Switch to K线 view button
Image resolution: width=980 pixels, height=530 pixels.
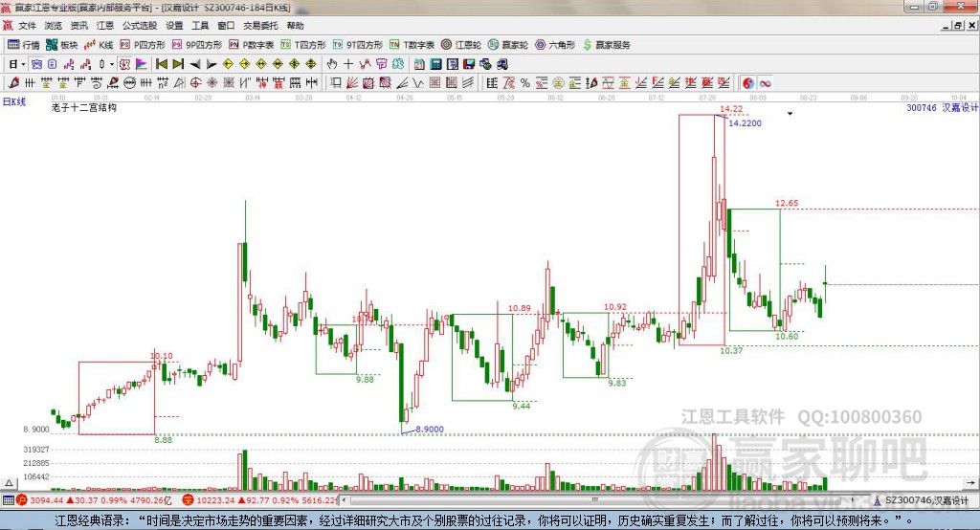[x=99, y=45]
